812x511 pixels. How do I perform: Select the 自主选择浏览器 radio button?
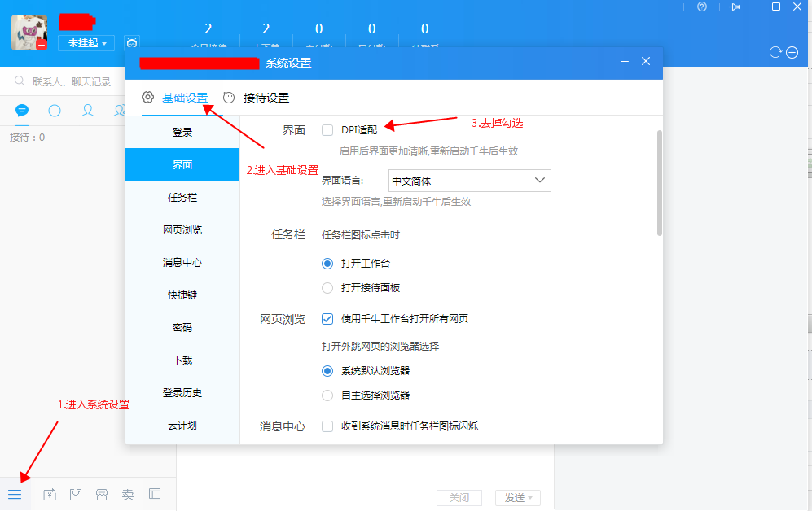pyautogui.click(x=327, y=395)
